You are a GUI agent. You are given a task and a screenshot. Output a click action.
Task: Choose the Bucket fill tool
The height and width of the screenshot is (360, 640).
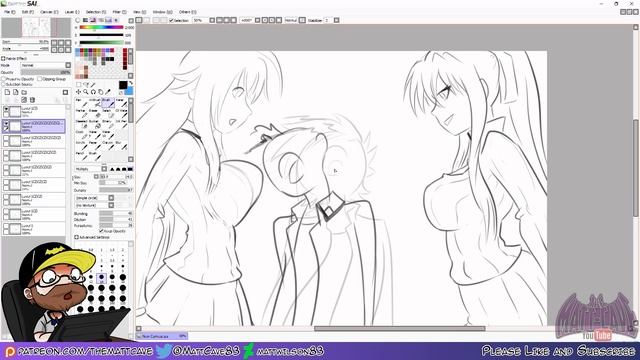pyautogui.click(x=94, y=124)
